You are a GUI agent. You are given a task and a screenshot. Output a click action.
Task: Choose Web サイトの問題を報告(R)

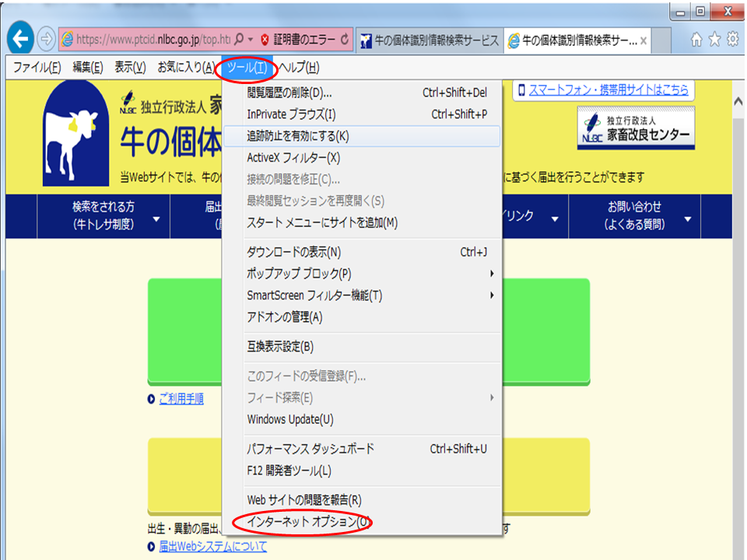(x=362, y=500)
